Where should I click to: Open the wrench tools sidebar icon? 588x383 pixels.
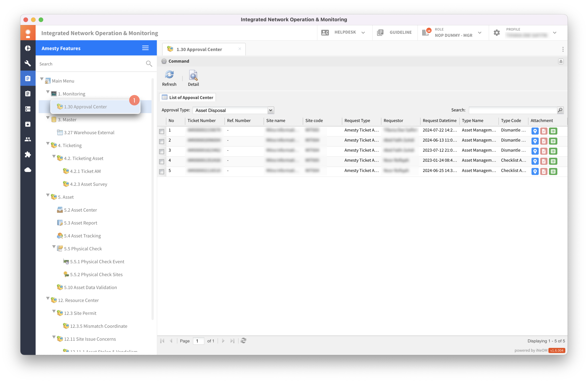[x=28, y=63]
